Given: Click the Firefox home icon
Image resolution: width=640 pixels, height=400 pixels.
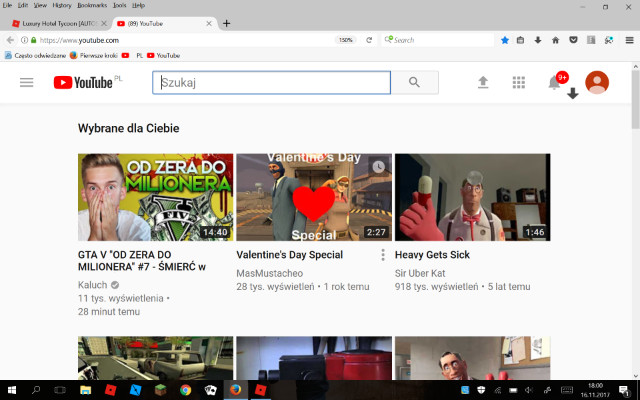Looking at the screenshot, I should pyautogui.click(x=556, y=40).
